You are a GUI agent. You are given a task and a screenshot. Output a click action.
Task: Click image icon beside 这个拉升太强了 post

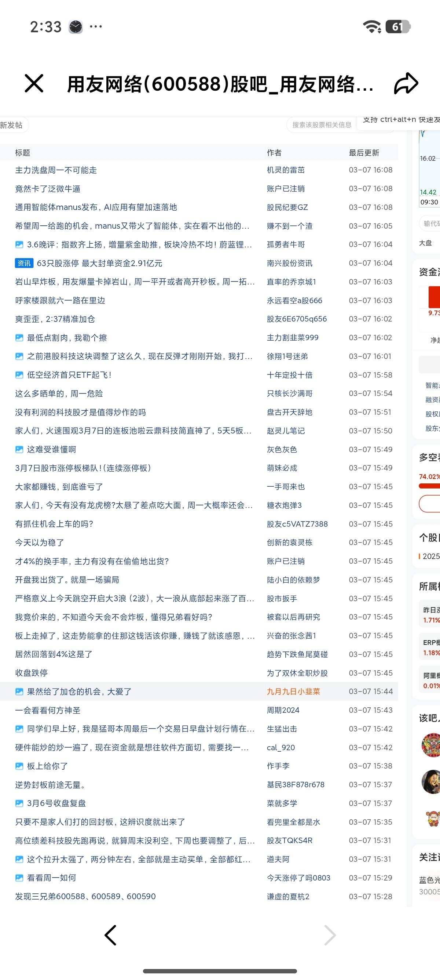click(x=19, y=859)
